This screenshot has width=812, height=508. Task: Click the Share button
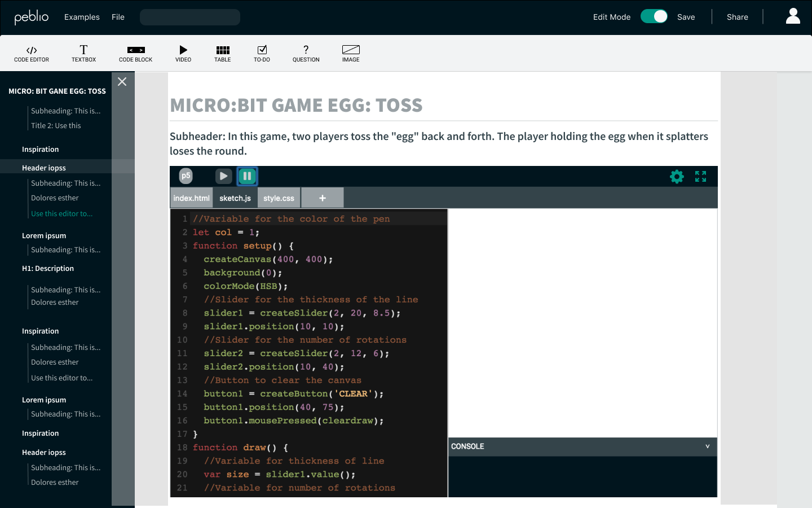[x=737, y=17]
